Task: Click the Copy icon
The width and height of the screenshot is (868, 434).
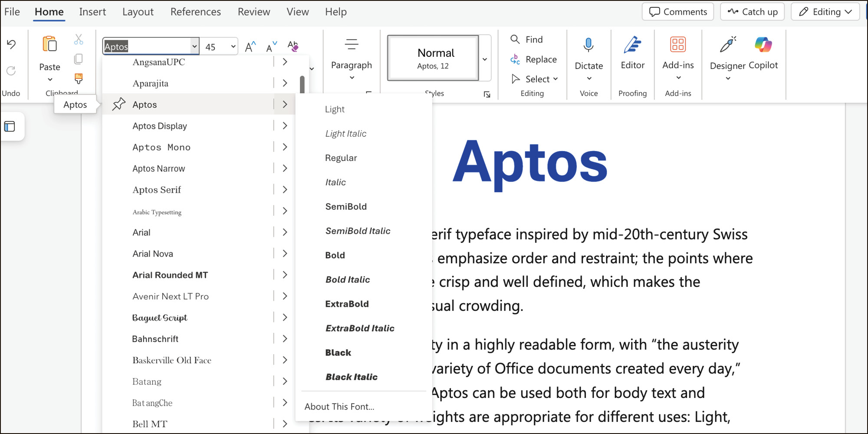Action: click(x=79, y=59)
